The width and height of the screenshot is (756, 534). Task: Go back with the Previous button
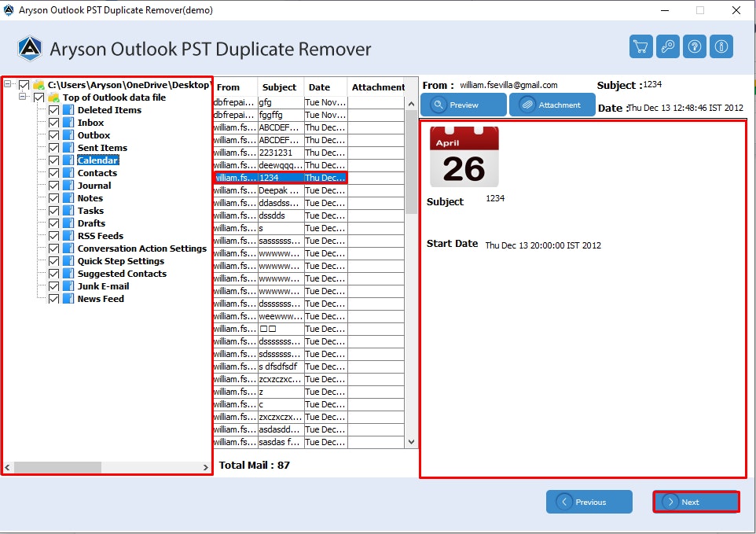tap(589, 502)
